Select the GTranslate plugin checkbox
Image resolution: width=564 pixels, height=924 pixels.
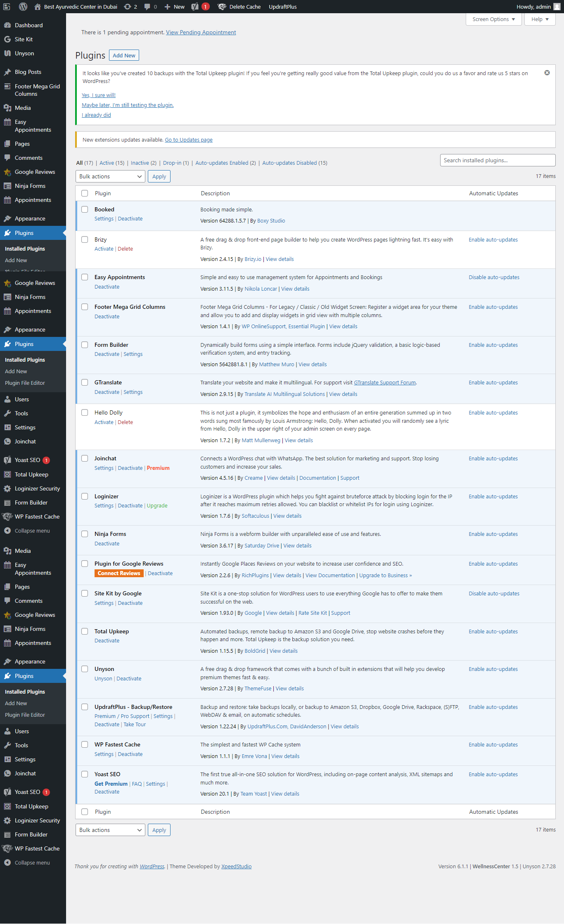85,382
